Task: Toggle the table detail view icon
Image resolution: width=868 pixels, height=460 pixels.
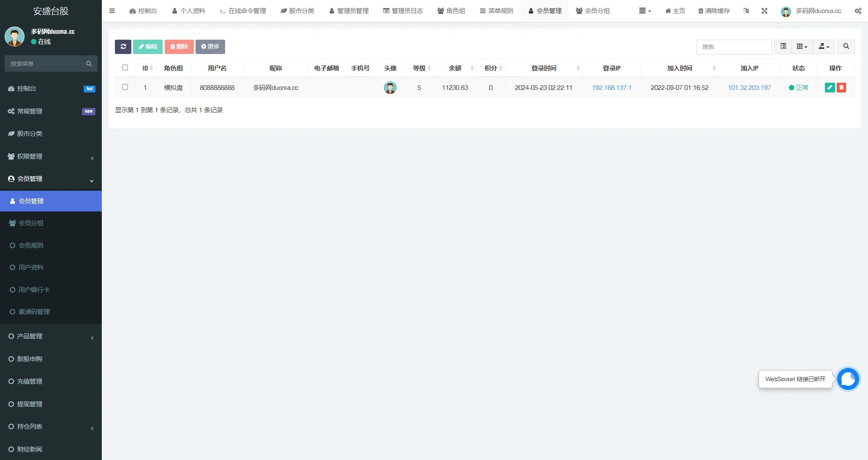Action: pos(783,46)
